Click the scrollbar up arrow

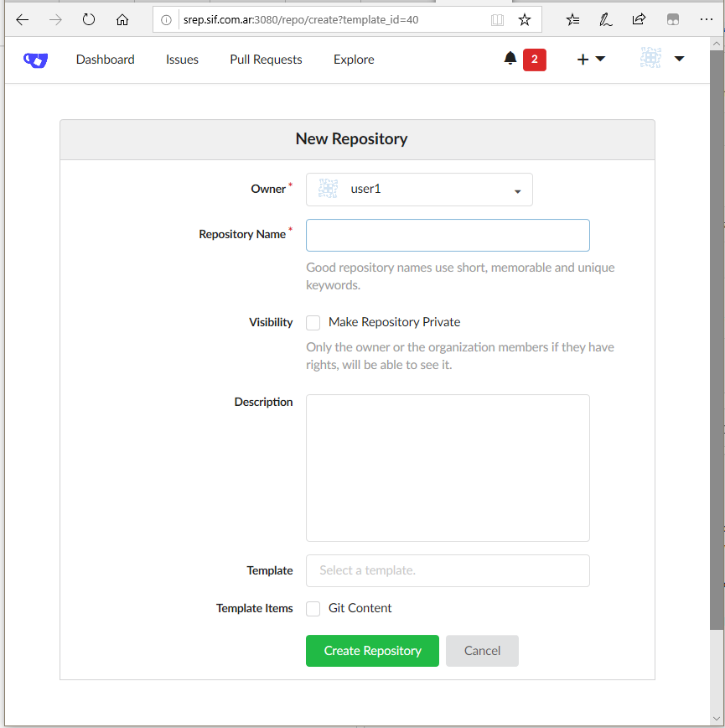coord(716,44)
